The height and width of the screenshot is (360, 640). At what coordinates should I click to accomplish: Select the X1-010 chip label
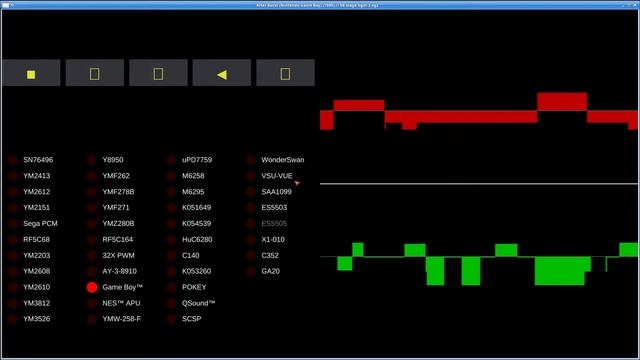tap(273, 240)
